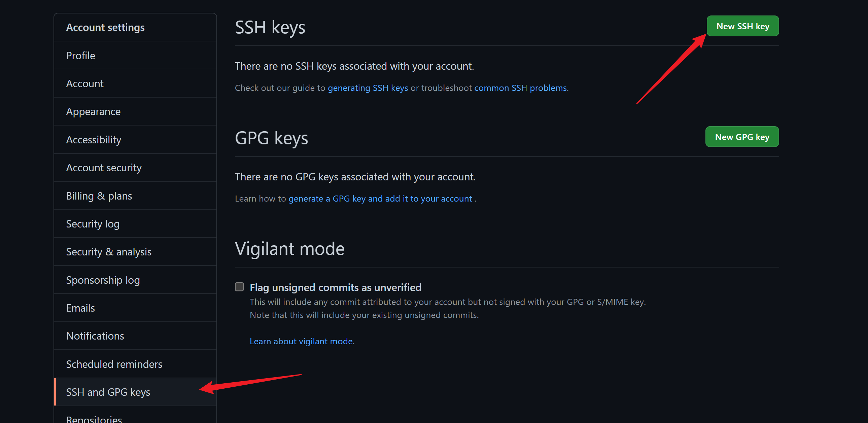
Task: Open common SSH problems troubleshooting link
Action: [x=520, y=88]
